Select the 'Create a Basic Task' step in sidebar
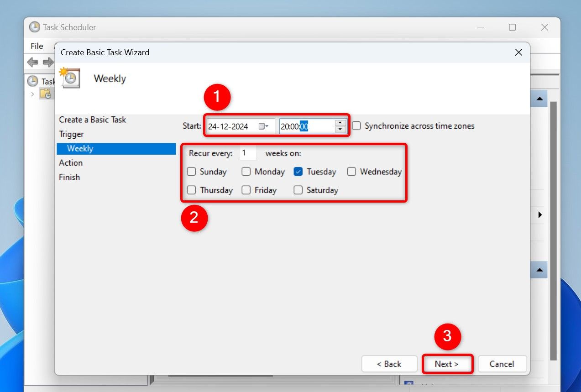 tap(93, 120)
